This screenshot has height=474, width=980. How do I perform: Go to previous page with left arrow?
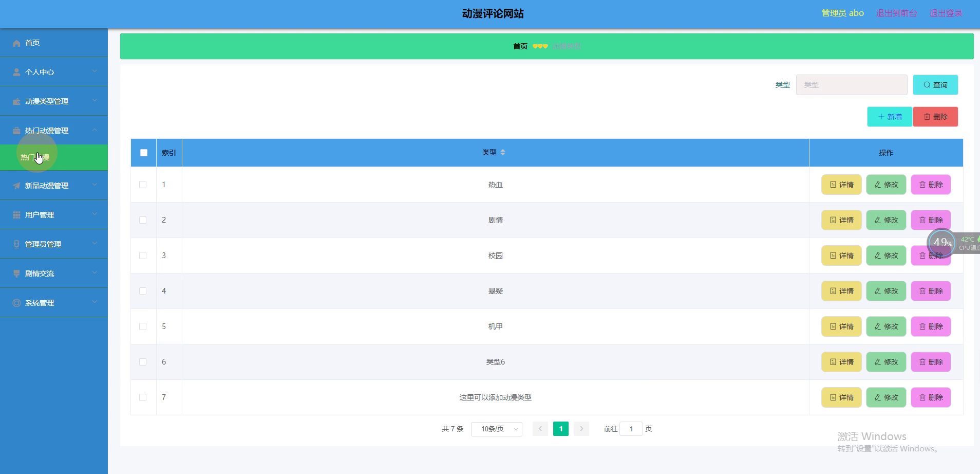pyautogui.click(x=540, y=429)
